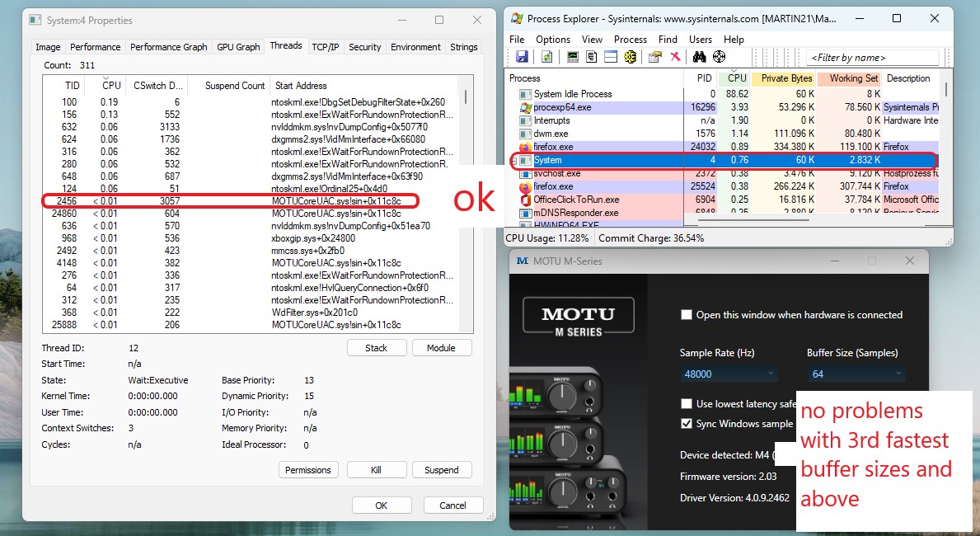Sort processes by the PID column header
980x536 pixels.
click(702, 78)
